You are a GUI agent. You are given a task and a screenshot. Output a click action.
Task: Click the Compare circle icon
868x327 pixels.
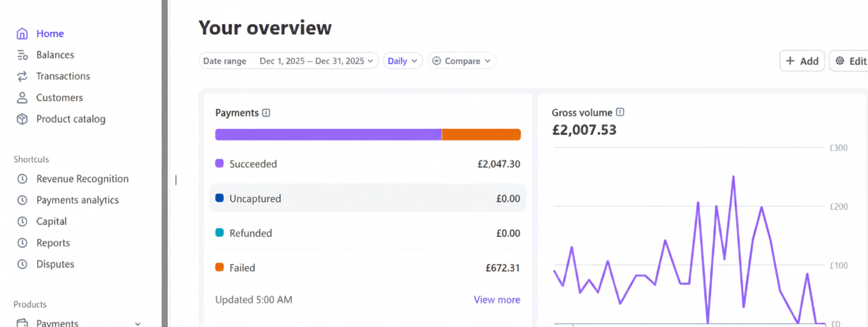(x=436, y=61)
